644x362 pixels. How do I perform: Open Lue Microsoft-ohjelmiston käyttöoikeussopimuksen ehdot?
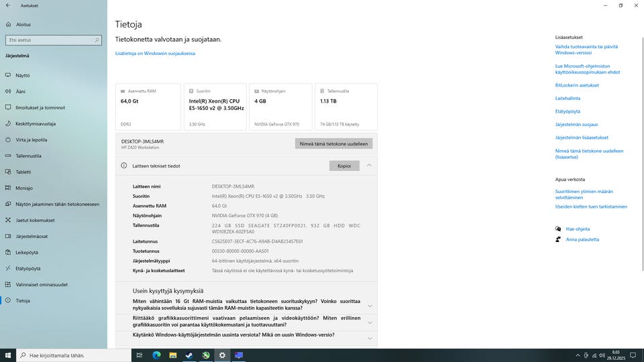[x=588, y=69]
